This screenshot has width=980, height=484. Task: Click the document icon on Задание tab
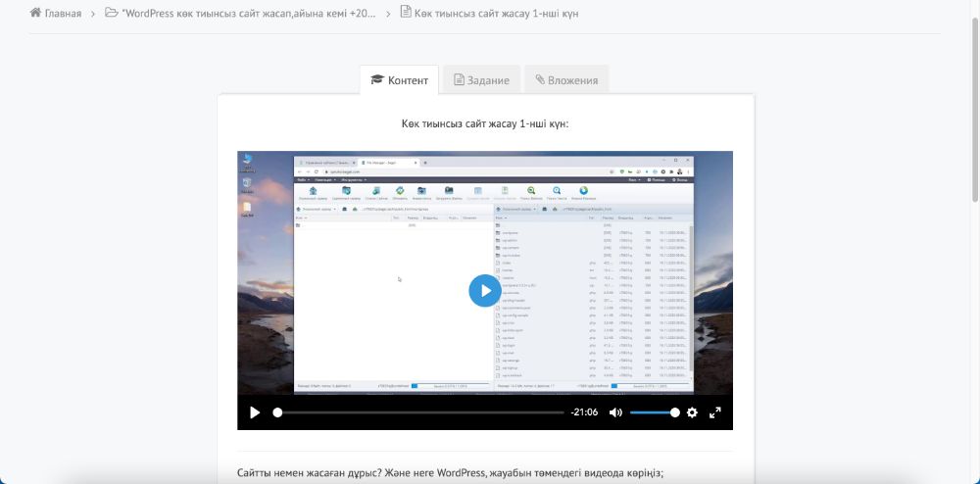pos(459,80)
